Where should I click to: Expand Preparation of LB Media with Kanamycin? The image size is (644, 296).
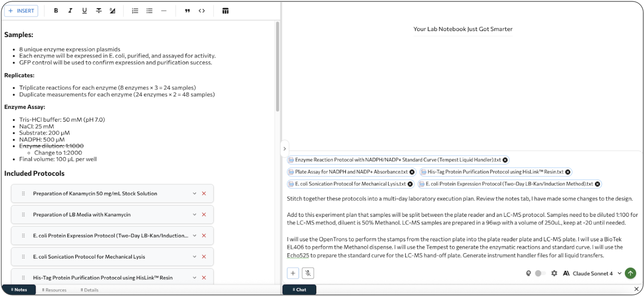click(194, 214)
